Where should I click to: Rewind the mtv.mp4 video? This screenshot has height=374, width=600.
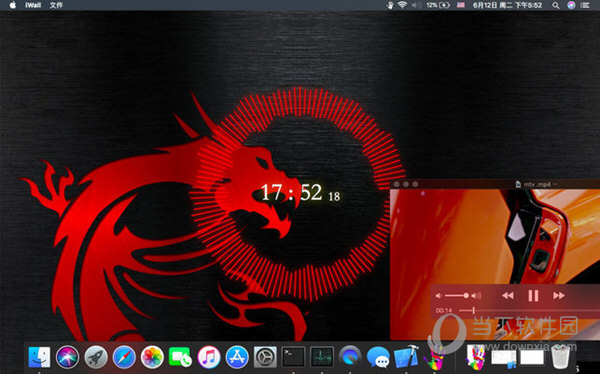coord(508,296)
